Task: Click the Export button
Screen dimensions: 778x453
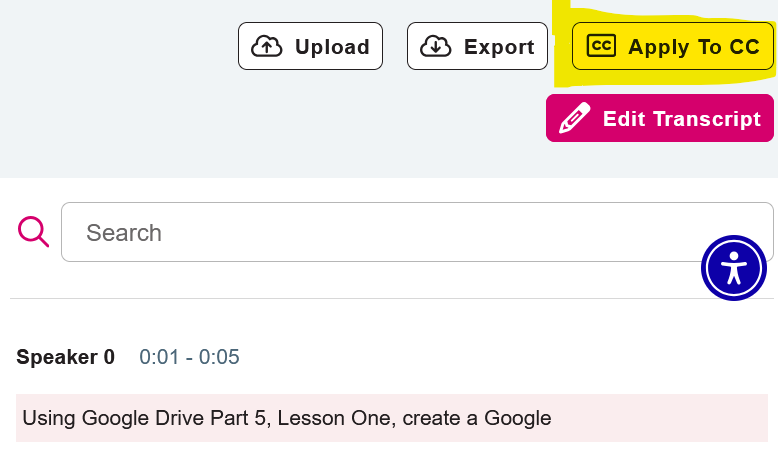Action: click(x=477, y=46)
